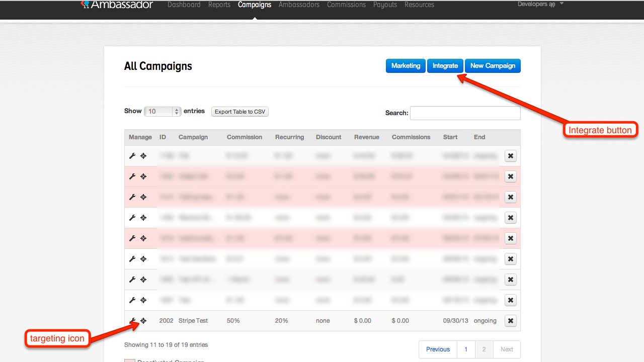This screenshot has height=362, width=644.
Task: Focus the Search input field
Action: (465, 113)
